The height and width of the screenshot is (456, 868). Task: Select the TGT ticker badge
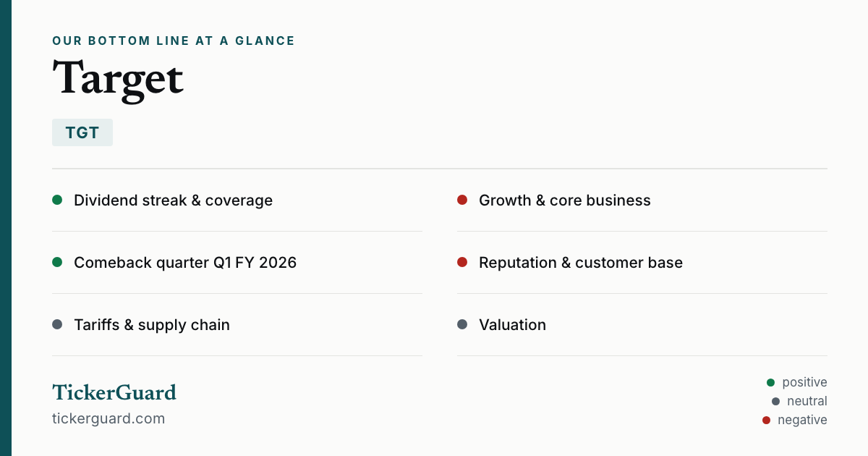tap(82, 132)
